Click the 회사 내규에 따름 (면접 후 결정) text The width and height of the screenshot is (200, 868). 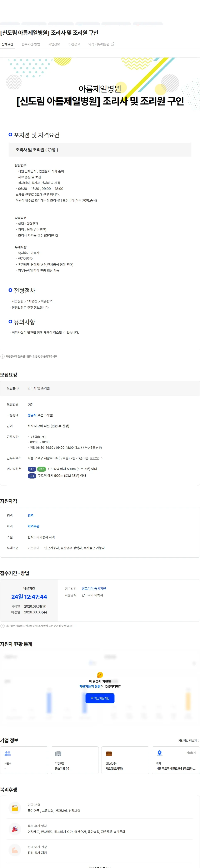pos(49,426)
